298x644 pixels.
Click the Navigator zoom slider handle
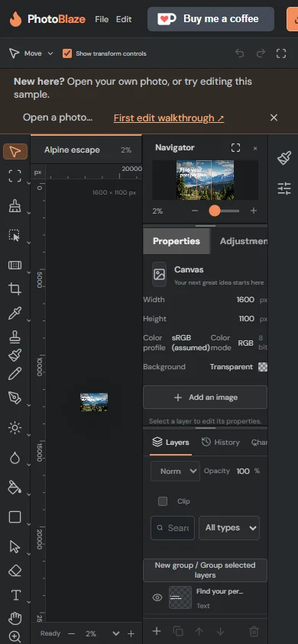click(215, 211)
